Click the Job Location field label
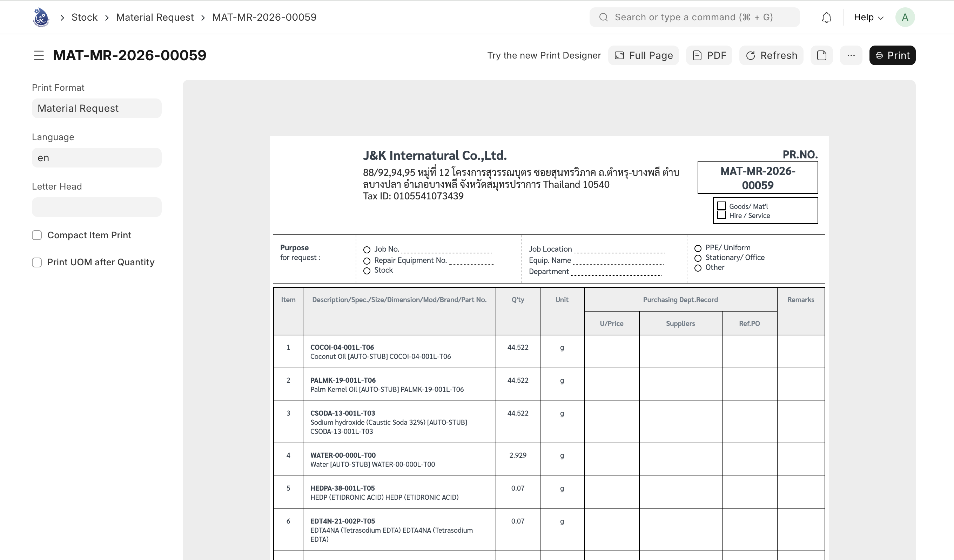Image resolution: width=954 pixels, height=560 pixels. point(550,249)
